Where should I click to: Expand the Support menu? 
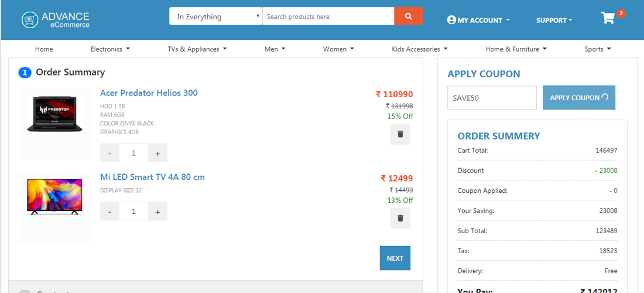(x=554, y=20)
